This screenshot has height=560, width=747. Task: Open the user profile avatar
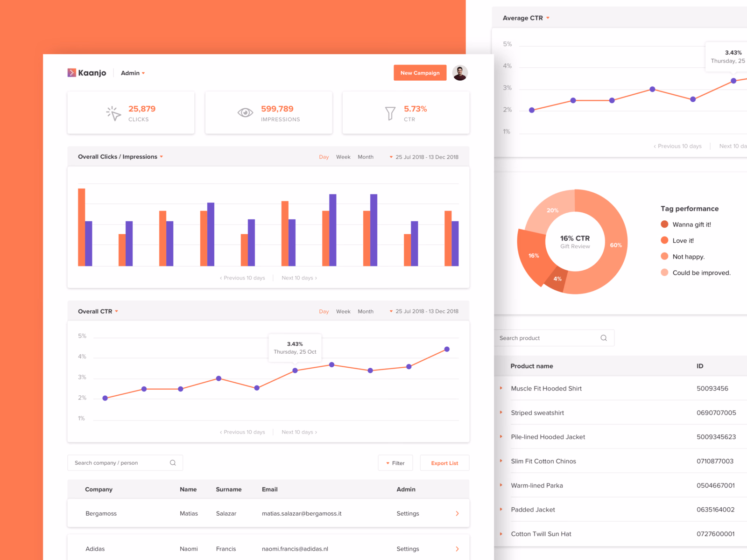click(460, 73)
